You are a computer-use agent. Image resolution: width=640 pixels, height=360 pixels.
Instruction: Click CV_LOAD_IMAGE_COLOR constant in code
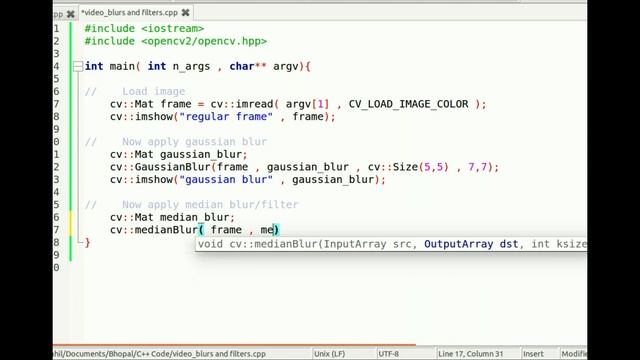408,104
